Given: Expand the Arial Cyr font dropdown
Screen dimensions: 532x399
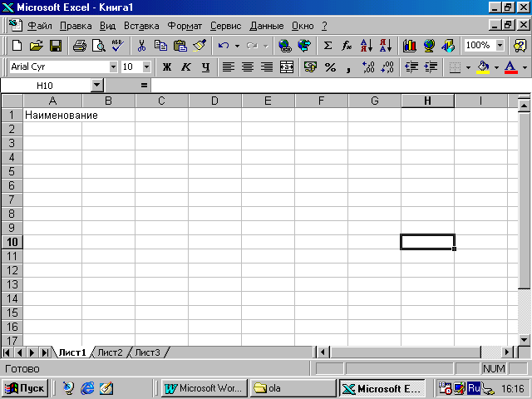Looking at the screenshot, I should (x=113, y=66).
